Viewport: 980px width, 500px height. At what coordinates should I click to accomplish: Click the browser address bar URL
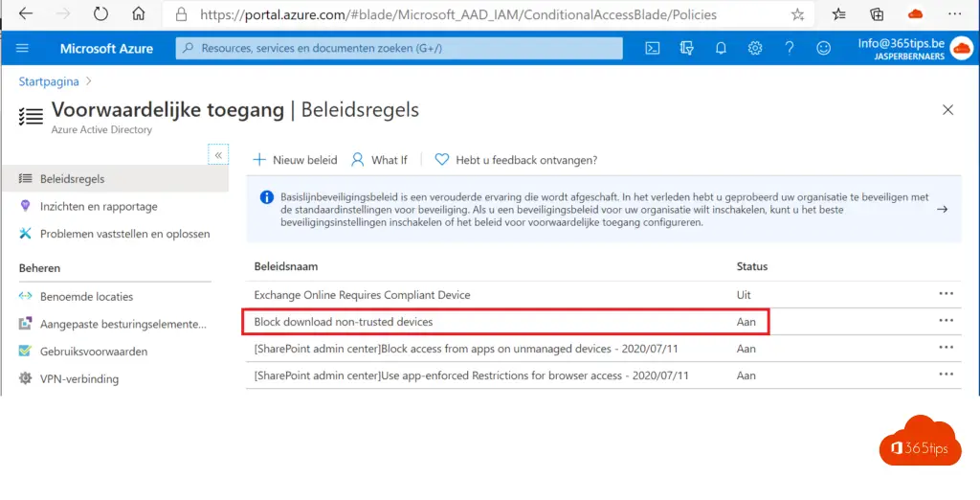point(458,14)
